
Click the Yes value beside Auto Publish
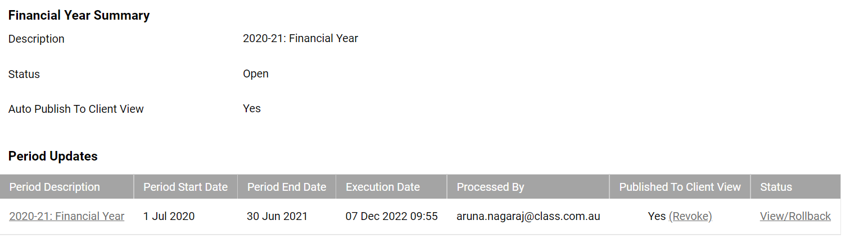point(251,108)
